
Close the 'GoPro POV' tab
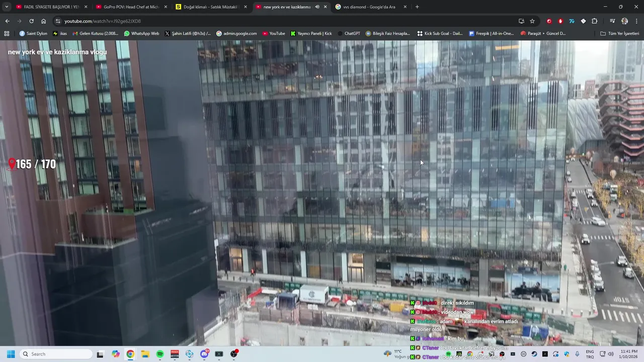(x=166, y=7)
